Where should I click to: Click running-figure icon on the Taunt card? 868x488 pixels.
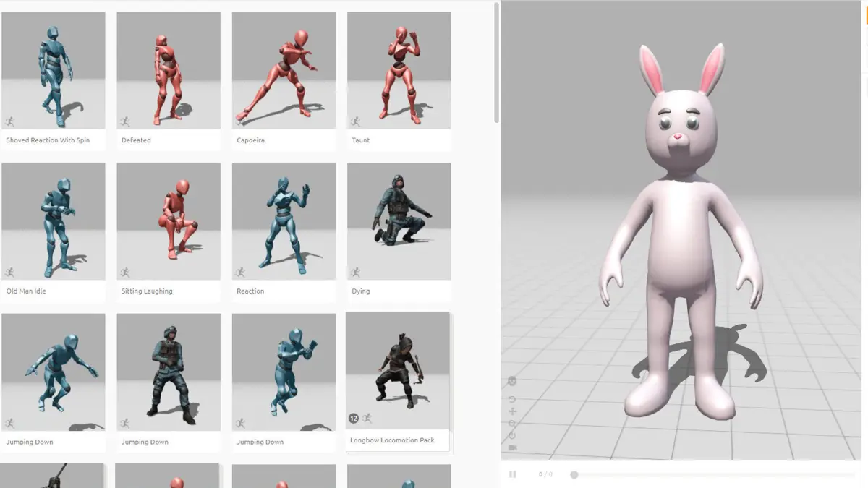(355, 121)
